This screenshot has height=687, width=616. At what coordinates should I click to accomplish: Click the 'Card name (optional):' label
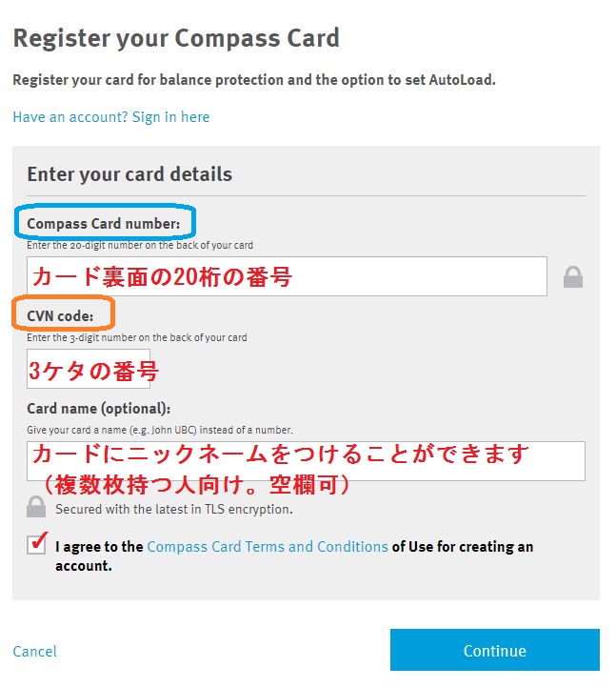click(99, 409)
